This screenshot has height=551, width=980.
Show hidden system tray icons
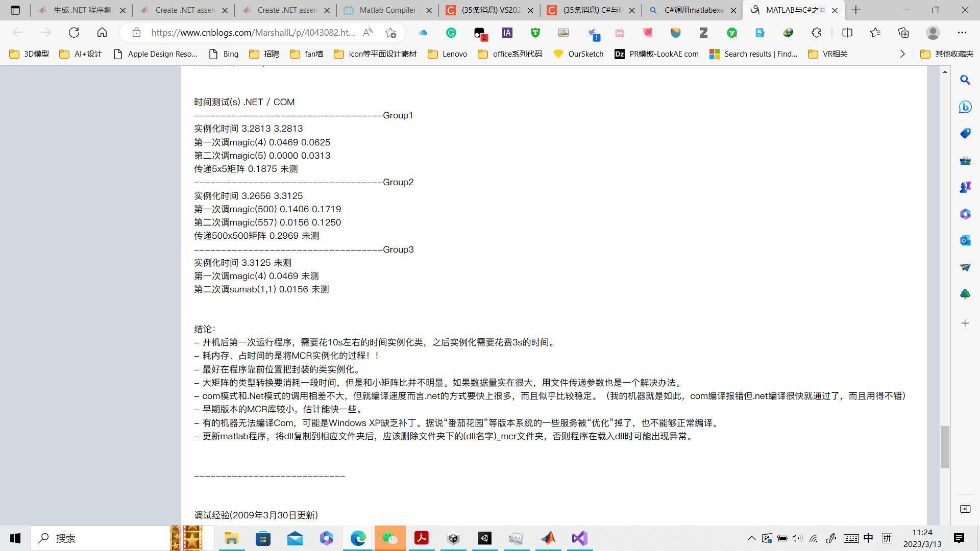pos(752,538)
